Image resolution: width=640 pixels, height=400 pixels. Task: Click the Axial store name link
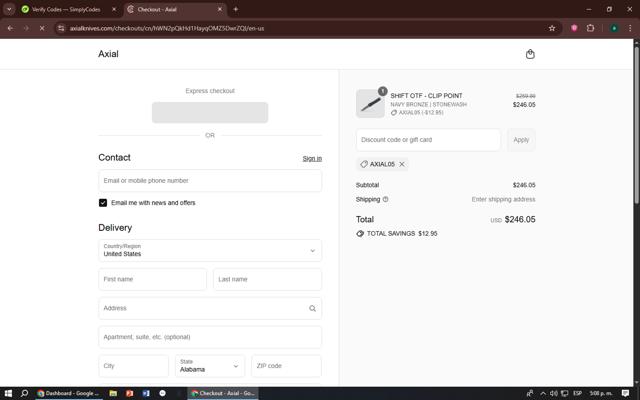tap(108, 54)
